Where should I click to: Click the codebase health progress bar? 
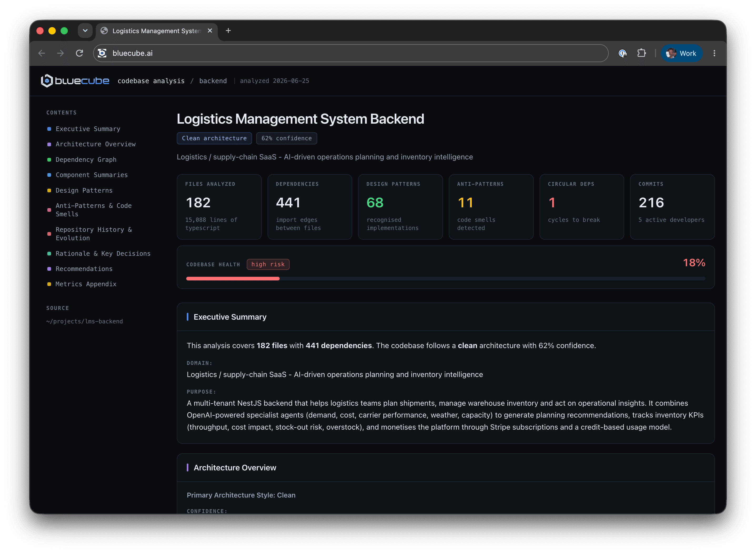[446, 279]
